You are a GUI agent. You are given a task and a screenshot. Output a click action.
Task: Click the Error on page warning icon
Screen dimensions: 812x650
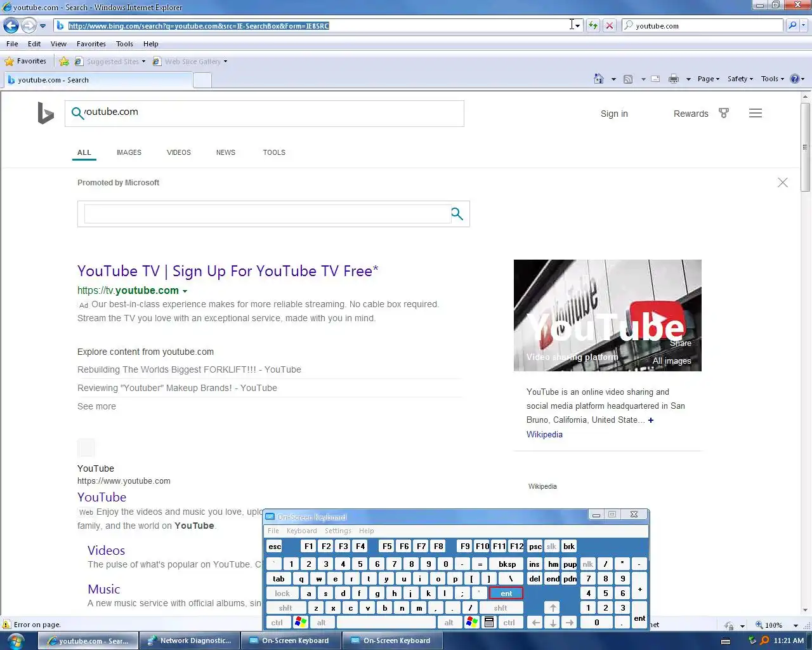click(x=7, y=625)
